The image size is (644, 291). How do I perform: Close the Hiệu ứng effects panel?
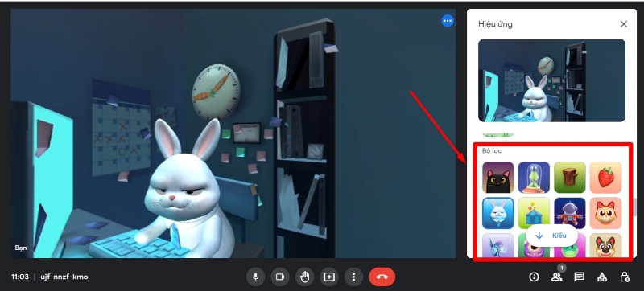(623, 24)
